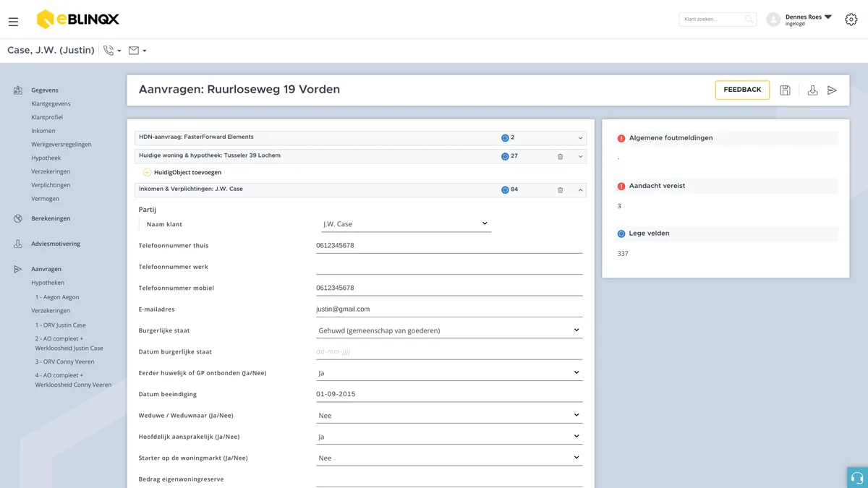Open the hamburger navigation menu
Screen dimensions: 868x488
(13, 22)
